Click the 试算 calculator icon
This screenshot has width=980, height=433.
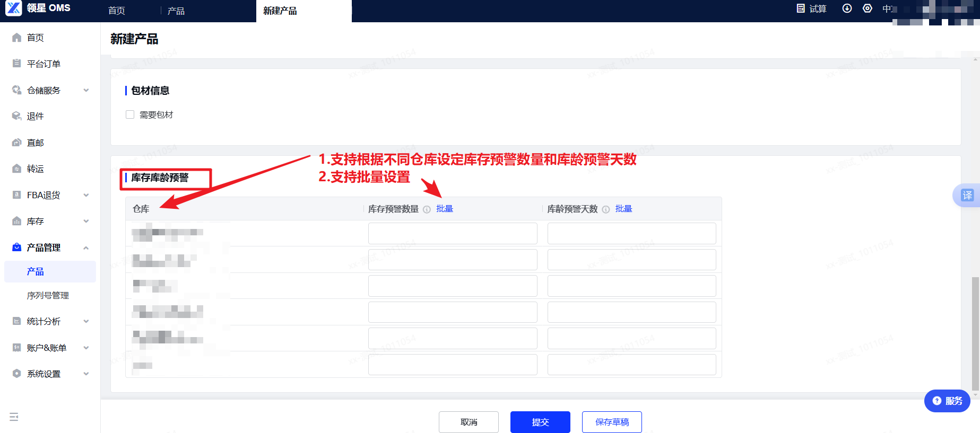(x=801, y=8)
